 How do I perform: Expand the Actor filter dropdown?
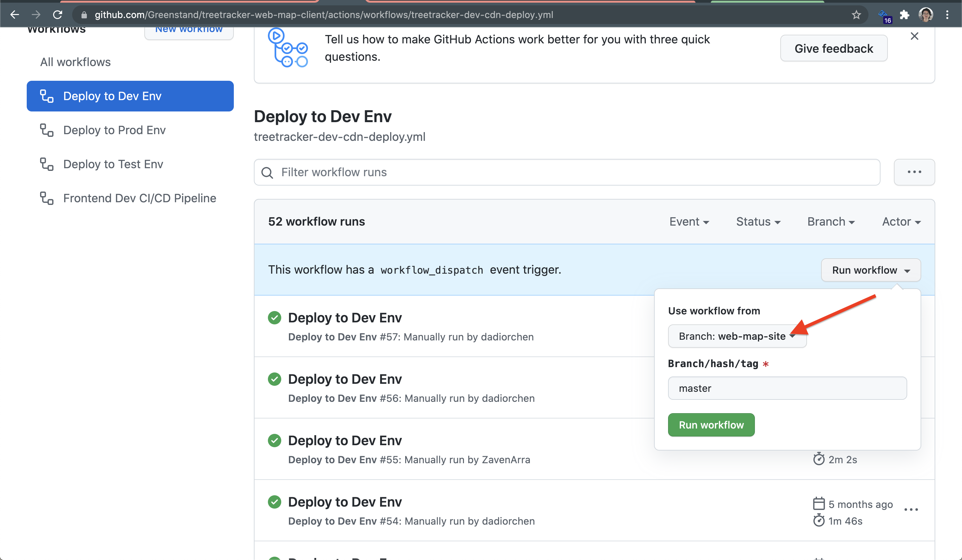point(901,222)
